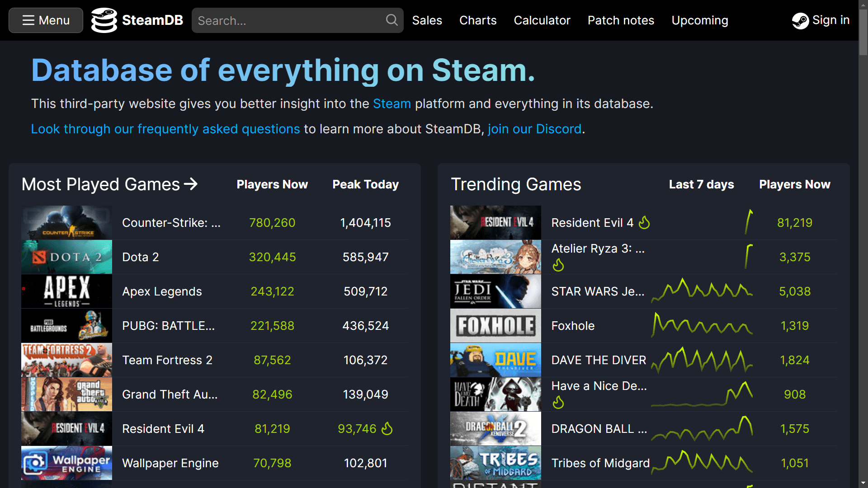Click the flame icon under Atelier Ryza 3
This screenshot has height=488, width=868.
click(x=558, y=265)
